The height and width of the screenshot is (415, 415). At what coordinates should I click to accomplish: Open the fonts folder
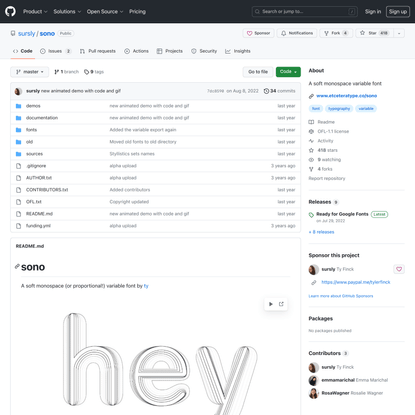31,130
